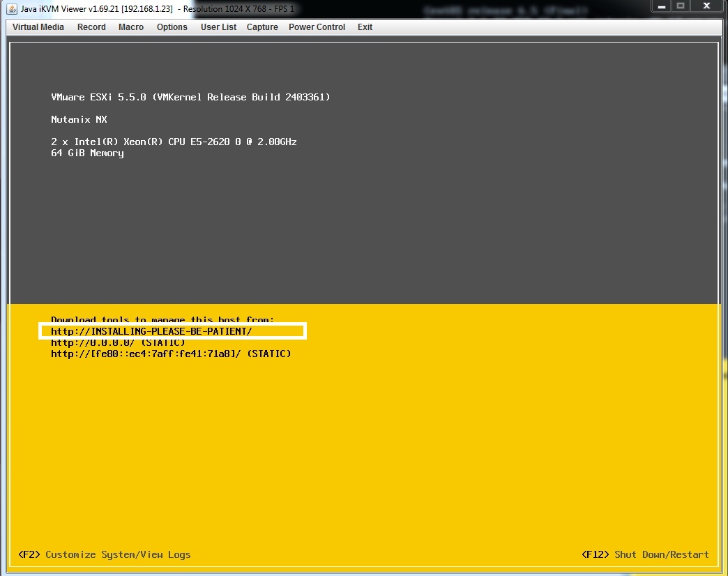The width and height of the screenshot is (728, 576).
Task: Minimize the iKVM Viewer window
Action: [x=662, y=6]
